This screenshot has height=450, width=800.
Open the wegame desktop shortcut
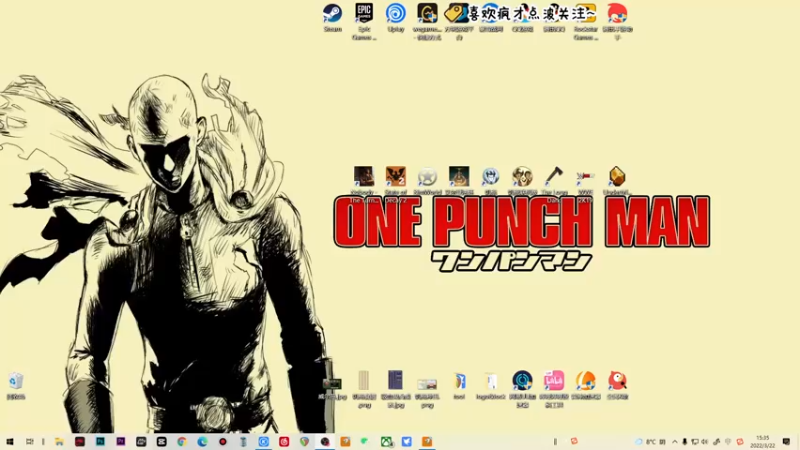[x=427, y=21]
